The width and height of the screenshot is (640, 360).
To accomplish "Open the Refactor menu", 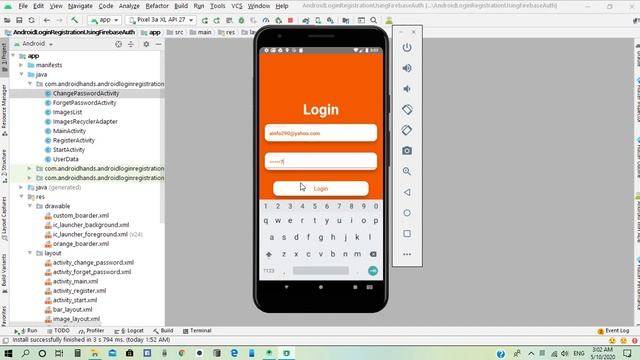I will [157, 6].
